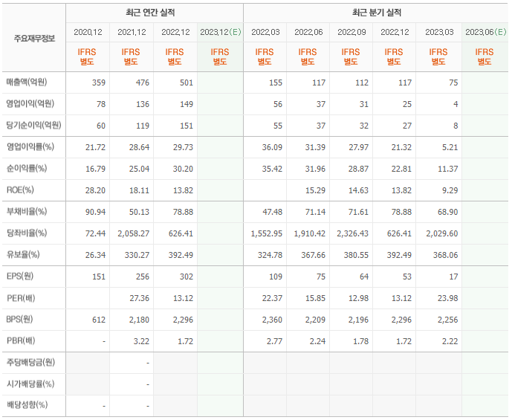
Task: Click 2020.12 sales value 359
Action: click(99, 83)
